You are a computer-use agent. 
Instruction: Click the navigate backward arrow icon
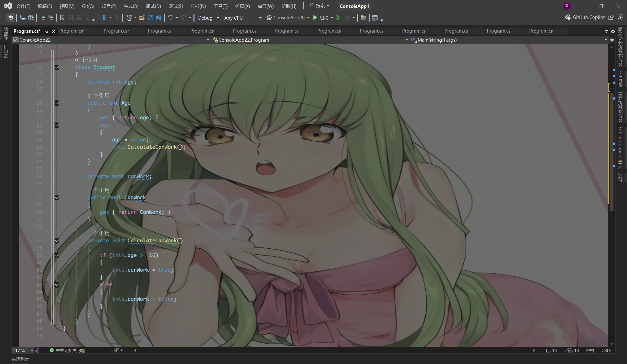coord(104,18)
